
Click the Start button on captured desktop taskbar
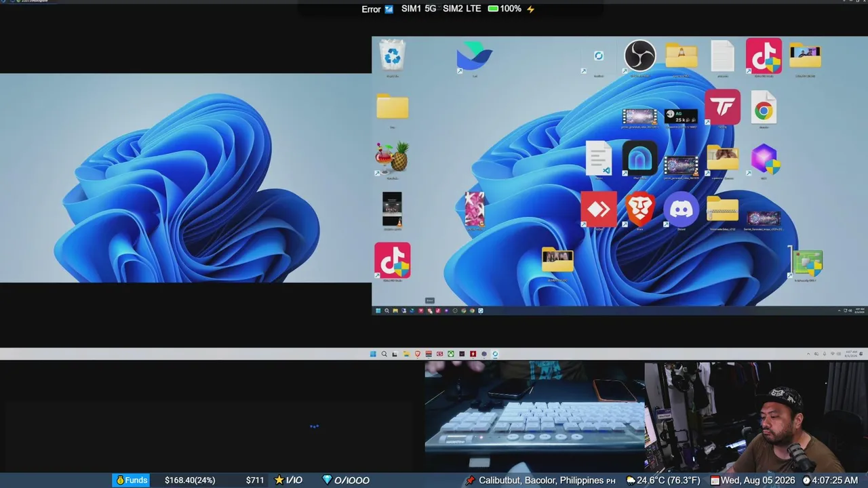(378, 310)
